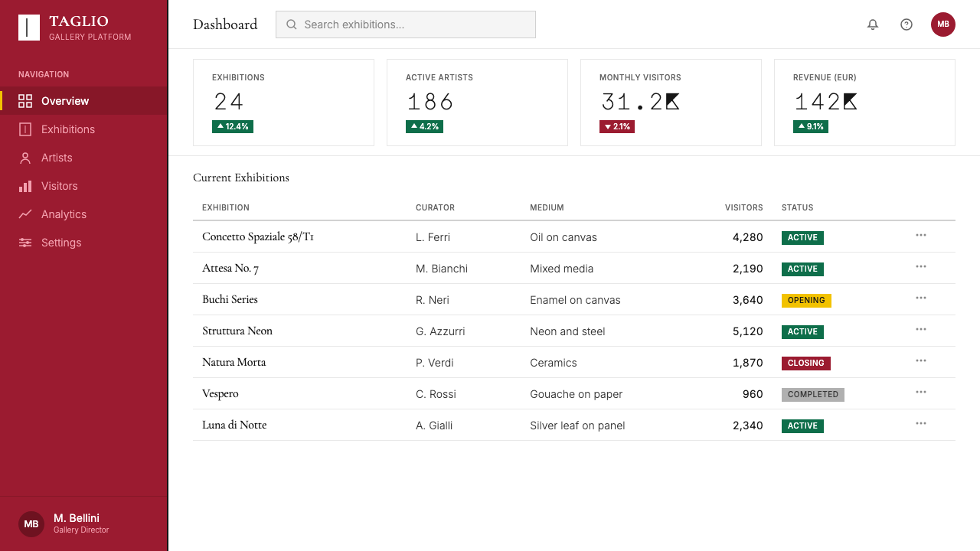The width and height of the screenshot is (980, 551).
Task: Click the Settings sliders icon
Action: [25, 243]
